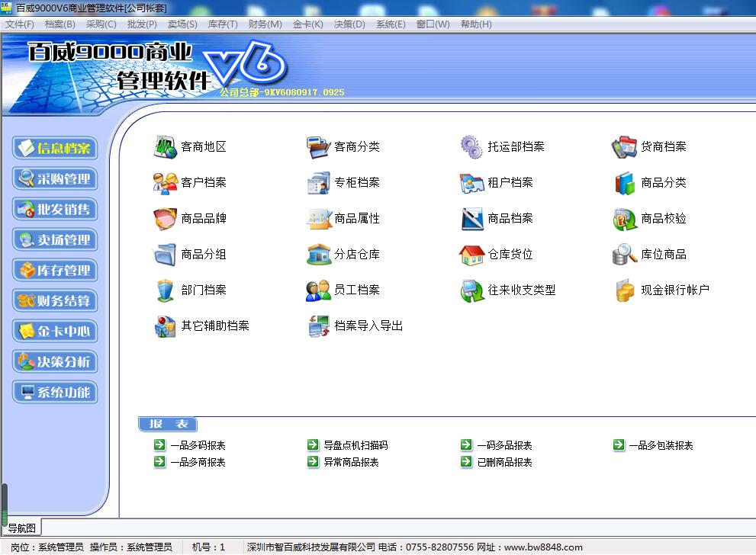
Task: Open the 决策(D) menu
Action: (x=349, y=24)
